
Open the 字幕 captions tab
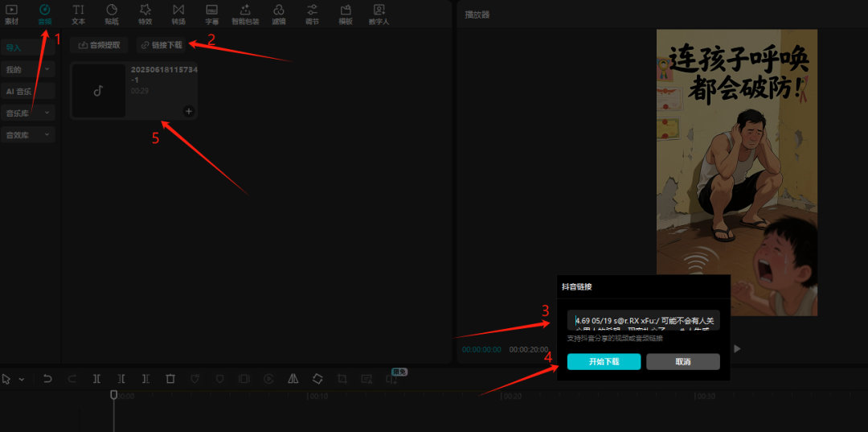pos(211,14)
